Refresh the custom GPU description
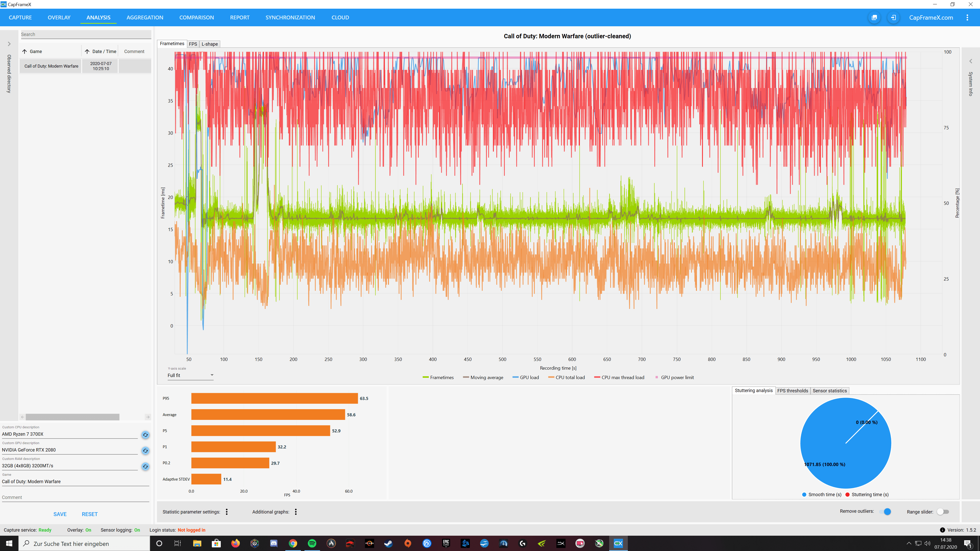 click(x=145, y=450)
